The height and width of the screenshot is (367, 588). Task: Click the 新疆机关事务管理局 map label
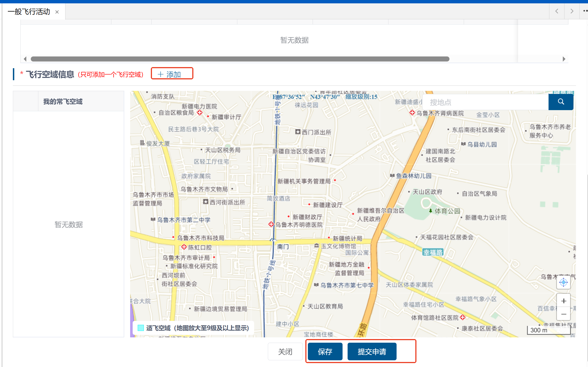[x=304, y=181]
